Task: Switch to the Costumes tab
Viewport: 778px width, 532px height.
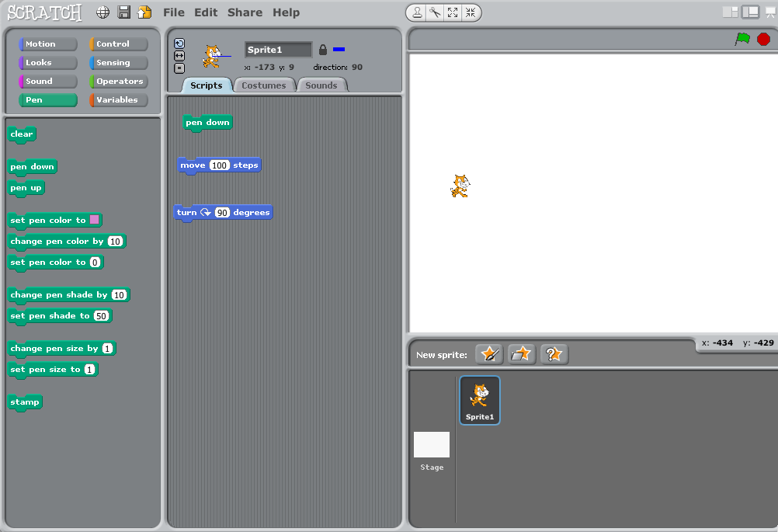Action: [x=264, y=85]
